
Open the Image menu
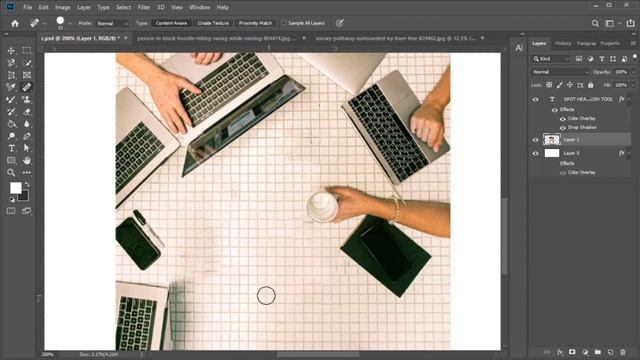pyautogui.click(x=63, y=7)
